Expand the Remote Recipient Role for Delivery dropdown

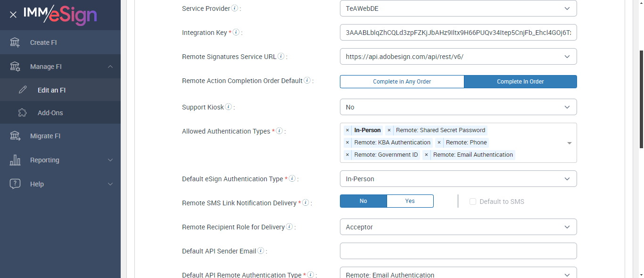point(458,227)
